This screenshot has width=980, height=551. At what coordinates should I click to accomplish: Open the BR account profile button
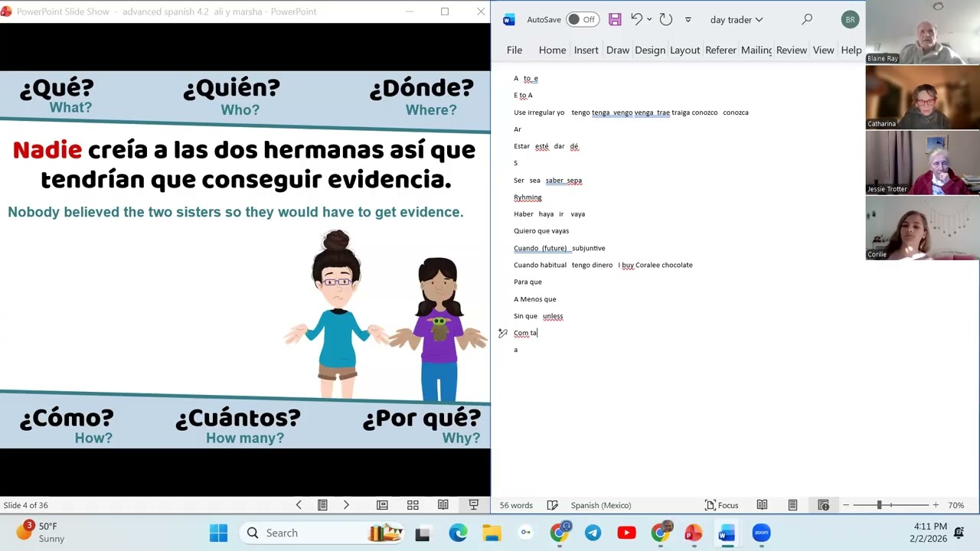pos(850,20)
